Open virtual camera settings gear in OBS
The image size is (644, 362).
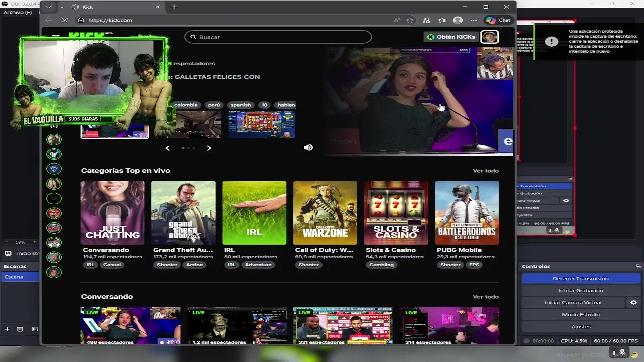click(x=633, y=302)
